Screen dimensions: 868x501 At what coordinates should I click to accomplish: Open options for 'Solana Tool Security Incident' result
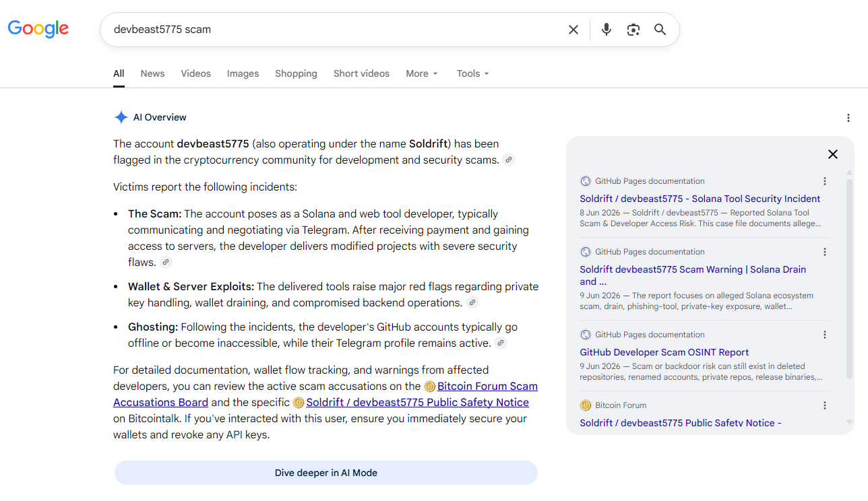(824, 181)
